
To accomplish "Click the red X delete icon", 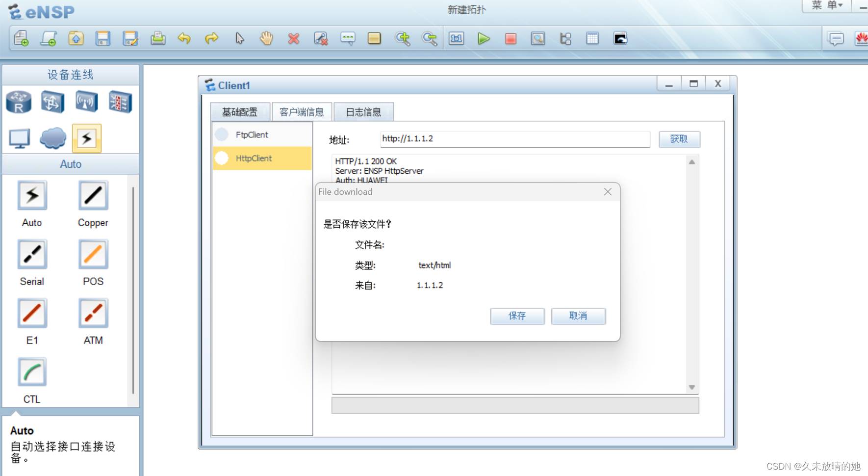I will pos(294,38).
